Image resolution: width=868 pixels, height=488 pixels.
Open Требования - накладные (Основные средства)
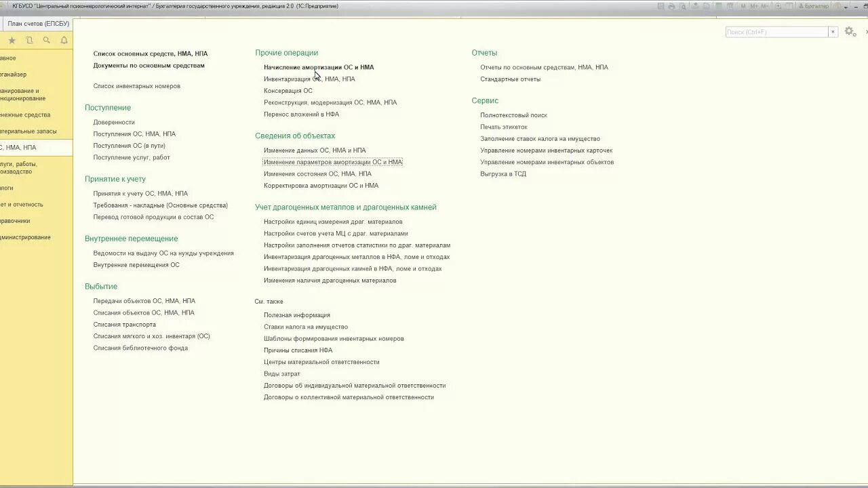[161, 205]
